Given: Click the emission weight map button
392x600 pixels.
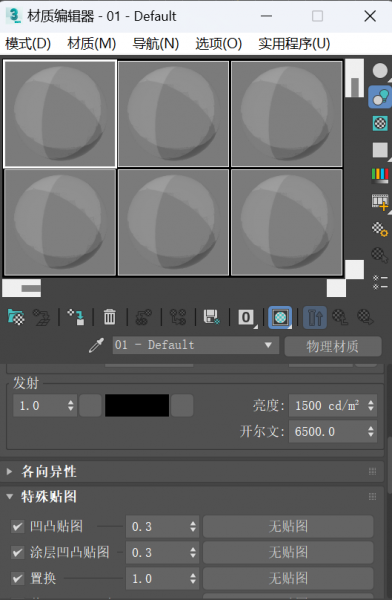Looking at the screenshot, I should pyautogui.click(x=90, y=406).
